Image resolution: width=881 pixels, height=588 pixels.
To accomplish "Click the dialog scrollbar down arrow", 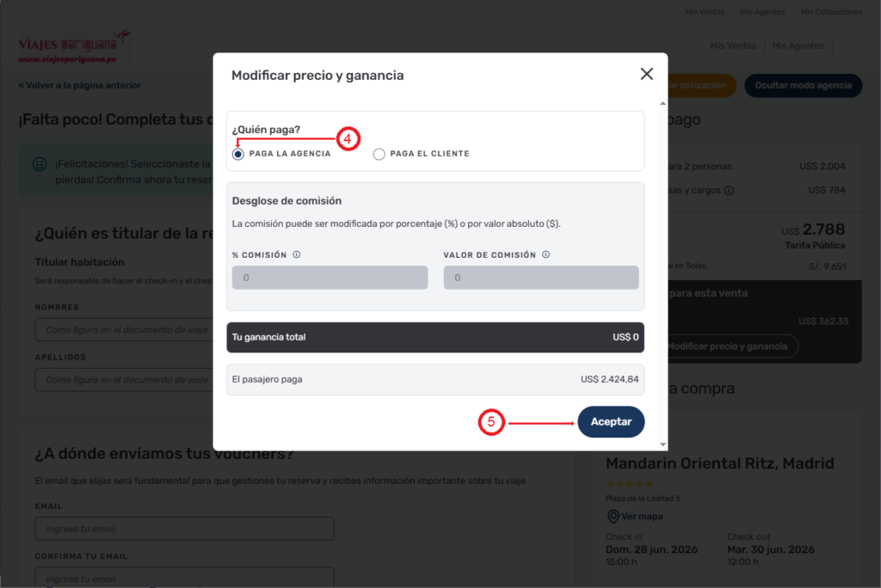I will pyautogui.click(x=663, y=444).
